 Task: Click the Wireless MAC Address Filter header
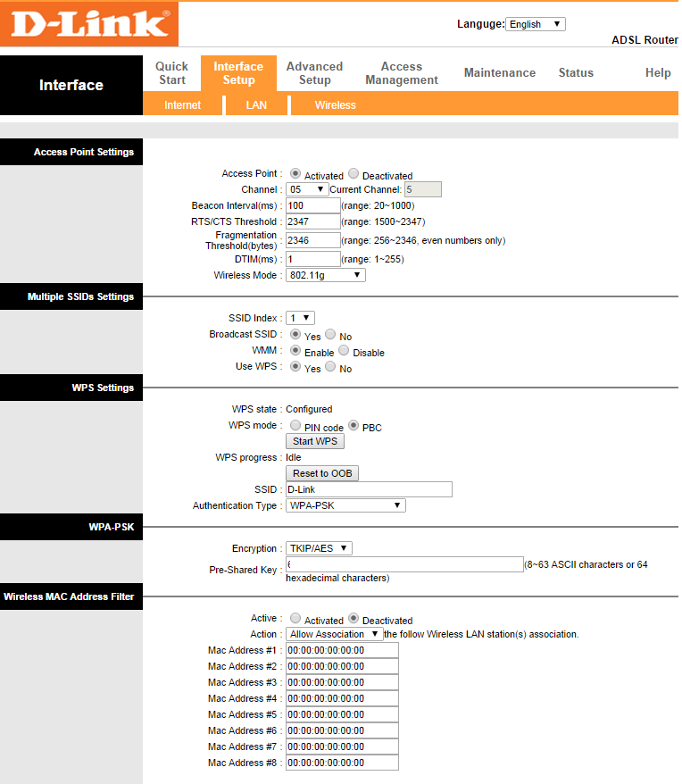click(x=71, y=596)
